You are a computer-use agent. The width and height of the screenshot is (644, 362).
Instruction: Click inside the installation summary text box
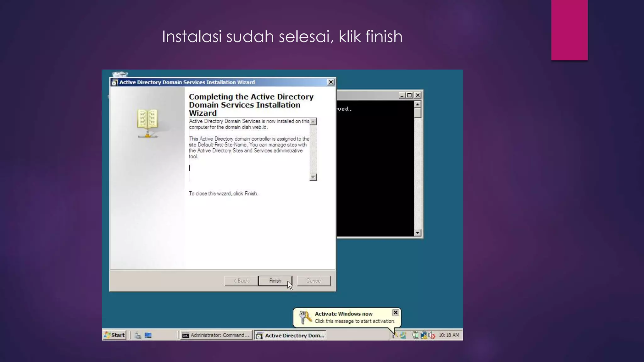pos(249,149)
